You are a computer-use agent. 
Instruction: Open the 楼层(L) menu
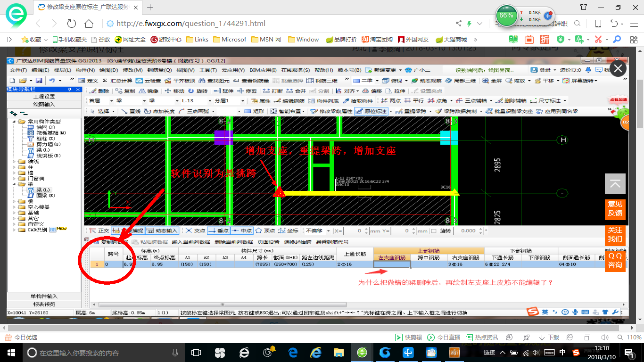click(63, 70)
